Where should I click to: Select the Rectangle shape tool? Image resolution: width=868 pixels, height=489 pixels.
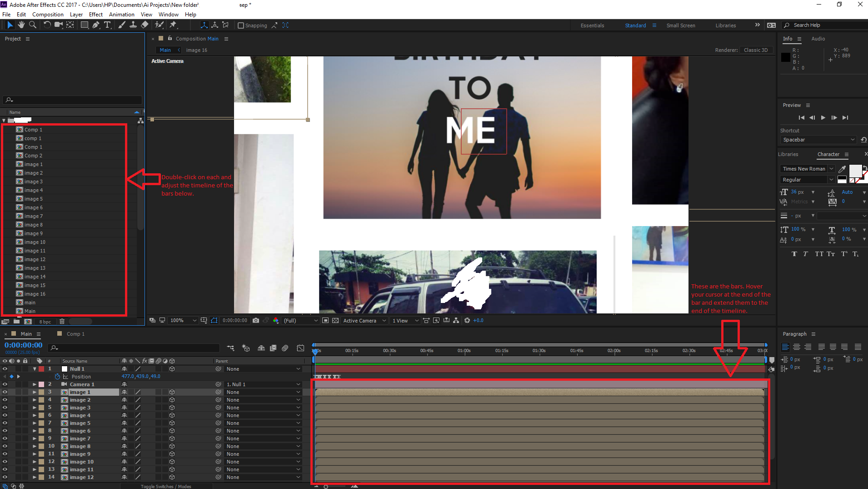(x=85, y=25)
